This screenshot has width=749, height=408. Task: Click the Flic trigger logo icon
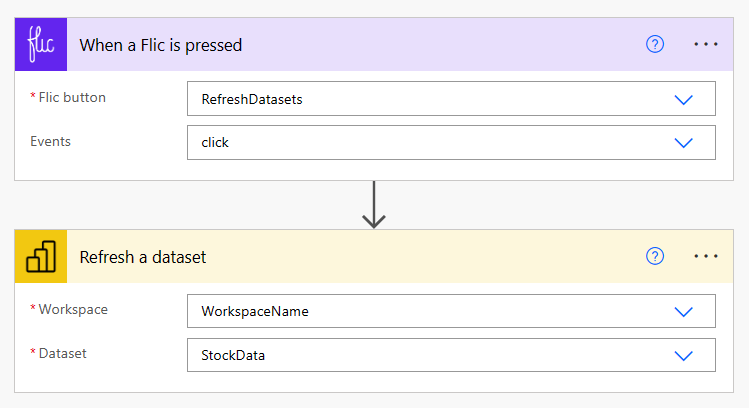point(41,45)
